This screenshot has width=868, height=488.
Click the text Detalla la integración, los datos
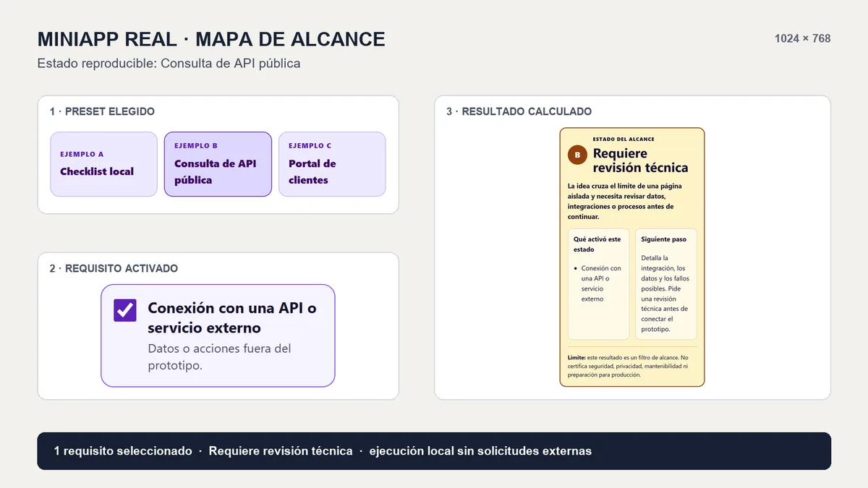[665, 294]
